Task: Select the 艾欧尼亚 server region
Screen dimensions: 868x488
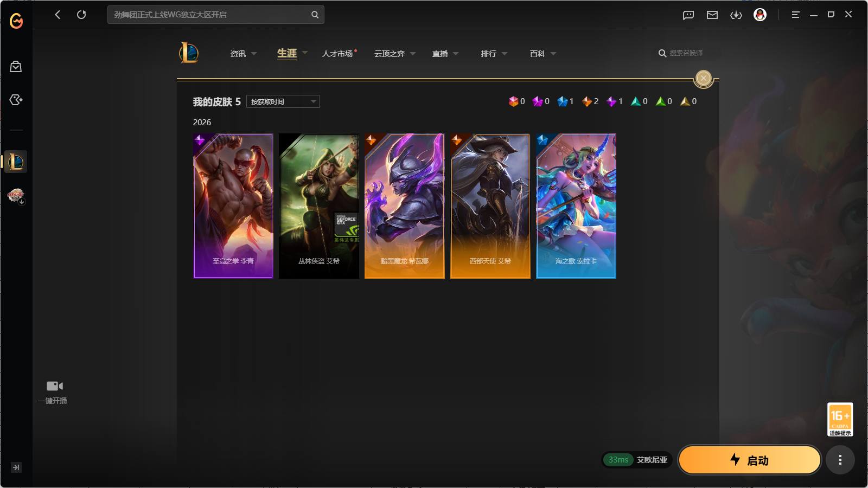Action: coord(652,460)
